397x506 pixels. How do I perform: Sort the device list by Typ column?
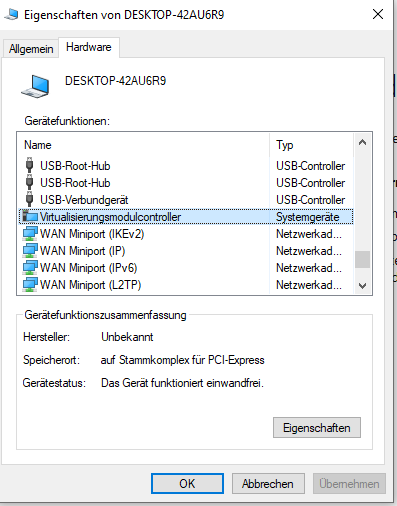[x=311, y=145]
